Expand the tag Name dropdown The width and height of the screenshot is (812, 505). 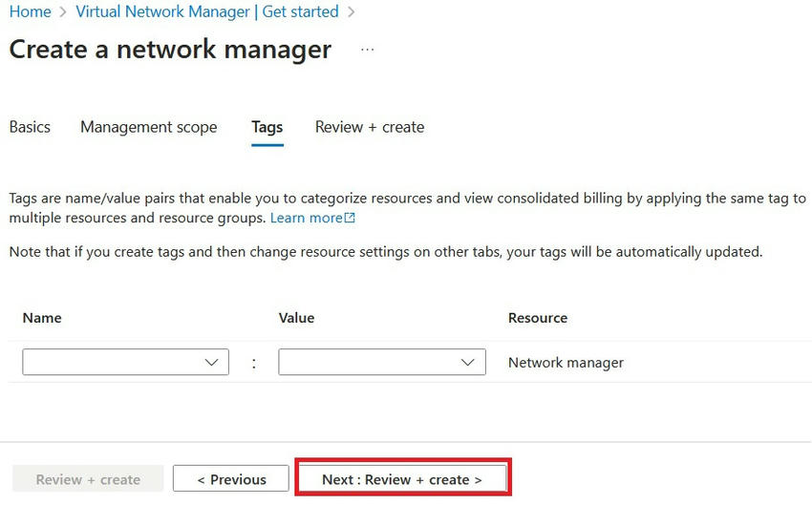point(125,362)
